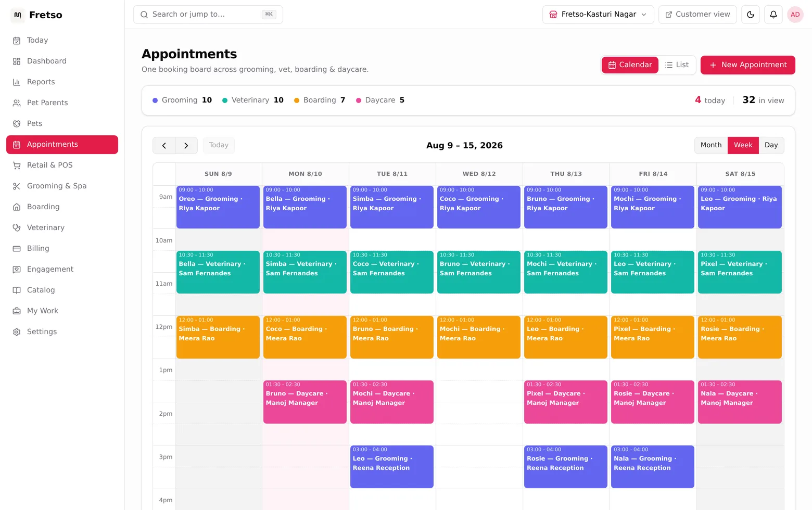This screenshot has height=510, width=812.
Task: Go to the next week
Action: (x=186, y=145)
